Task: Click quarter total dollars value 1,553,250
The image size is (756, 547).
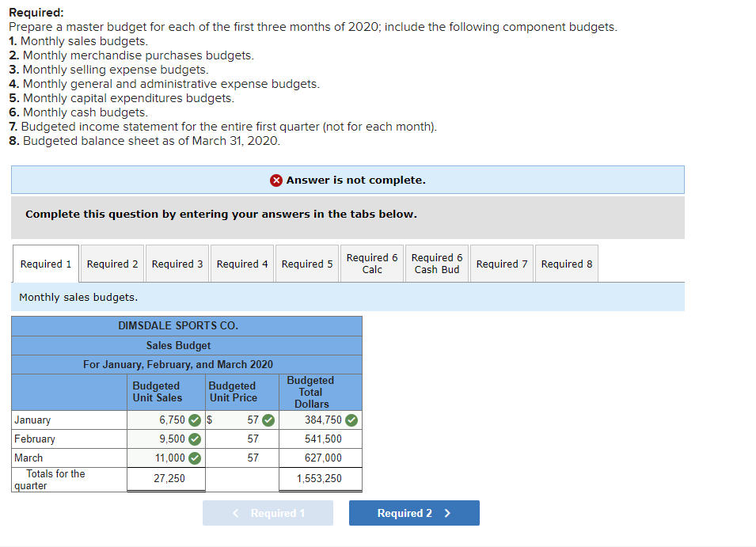Action: coord(321,479)
